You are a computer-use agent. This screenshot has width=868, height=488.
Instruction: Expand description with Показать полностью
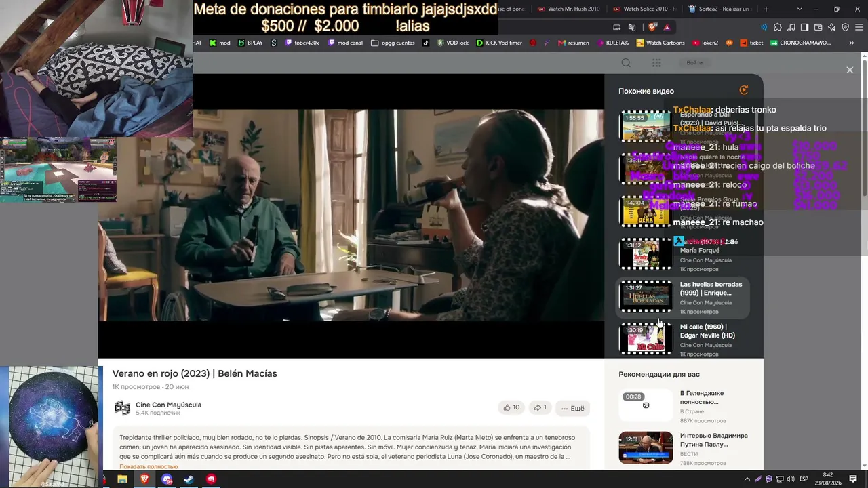(x=149, y=466)
